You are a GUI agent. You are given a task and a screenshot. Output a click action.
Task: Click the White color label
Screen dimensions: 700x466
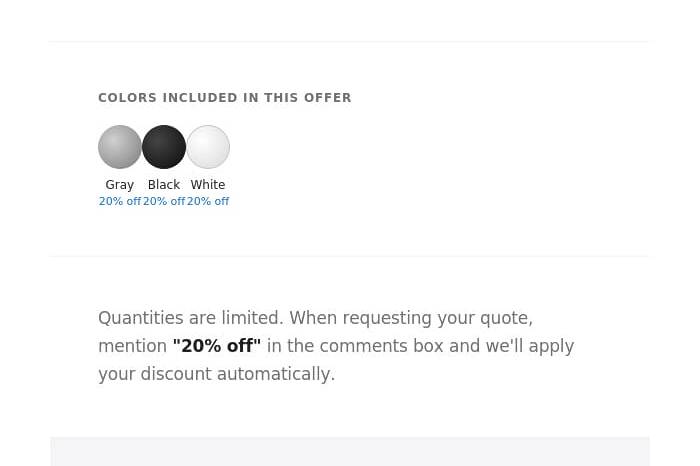[208, 185]
